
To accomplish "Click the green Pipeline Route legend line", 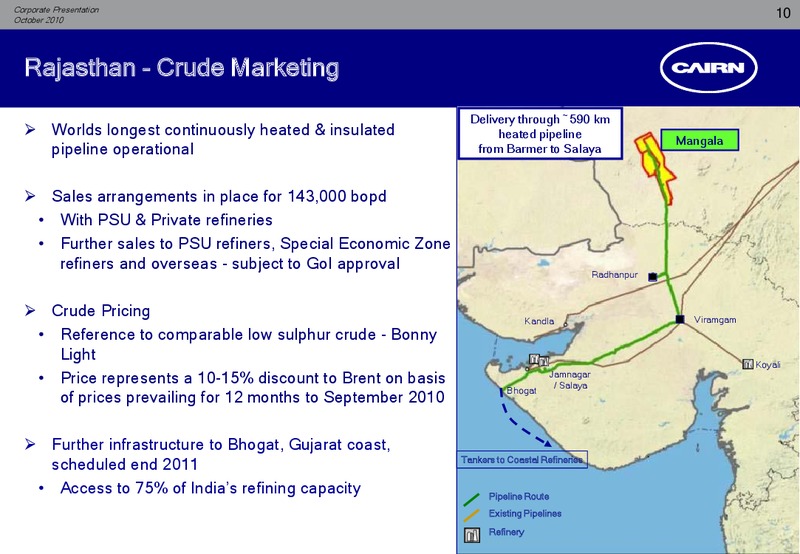I will (x=472, y=499).
